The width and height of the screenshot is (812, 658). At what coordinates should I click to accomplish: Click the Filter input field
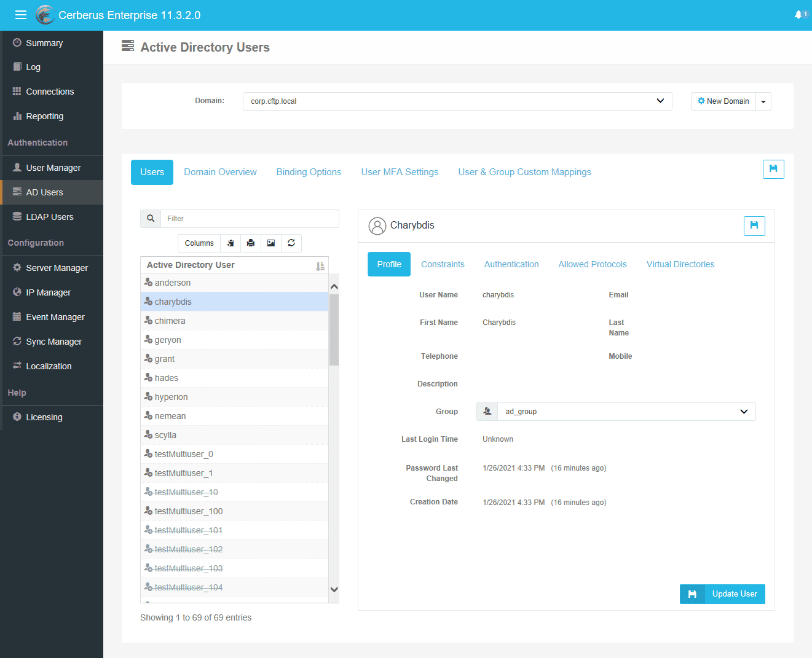click(x=250, y=219)
